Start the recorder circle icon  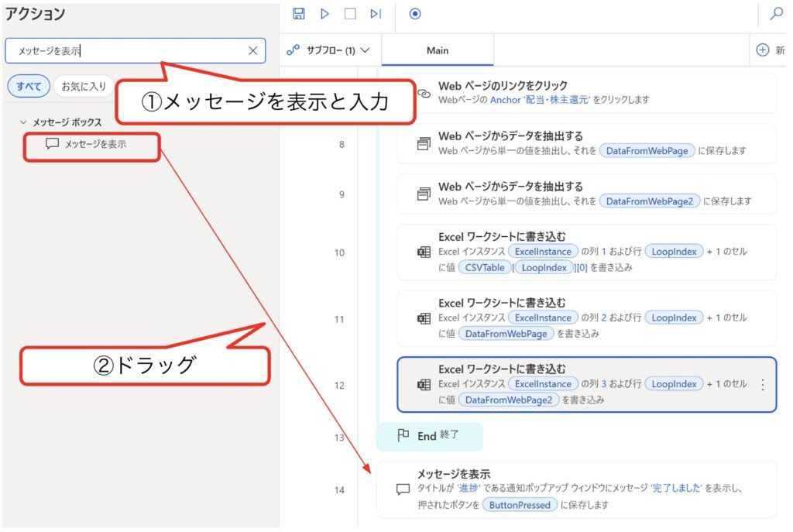click(415, 14)
